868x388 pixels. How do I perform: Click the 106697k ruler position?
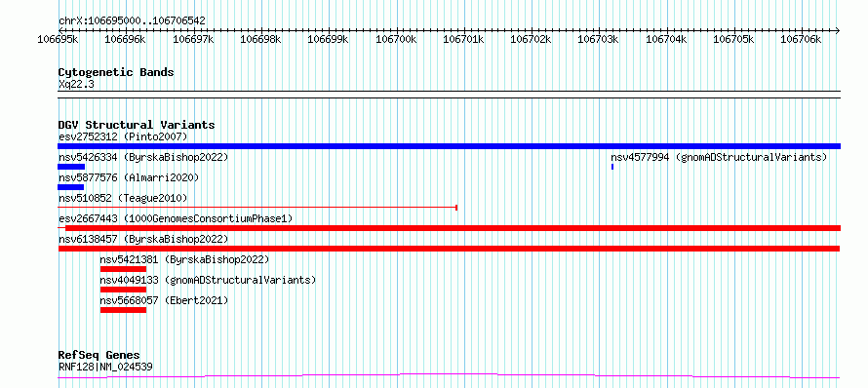(193, 39)
